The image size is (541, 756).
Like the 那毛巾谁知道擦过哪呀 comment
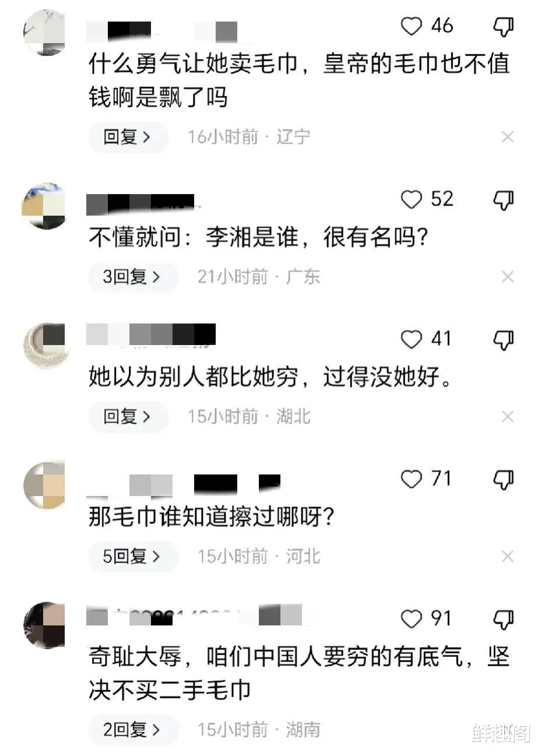(412, 479)
